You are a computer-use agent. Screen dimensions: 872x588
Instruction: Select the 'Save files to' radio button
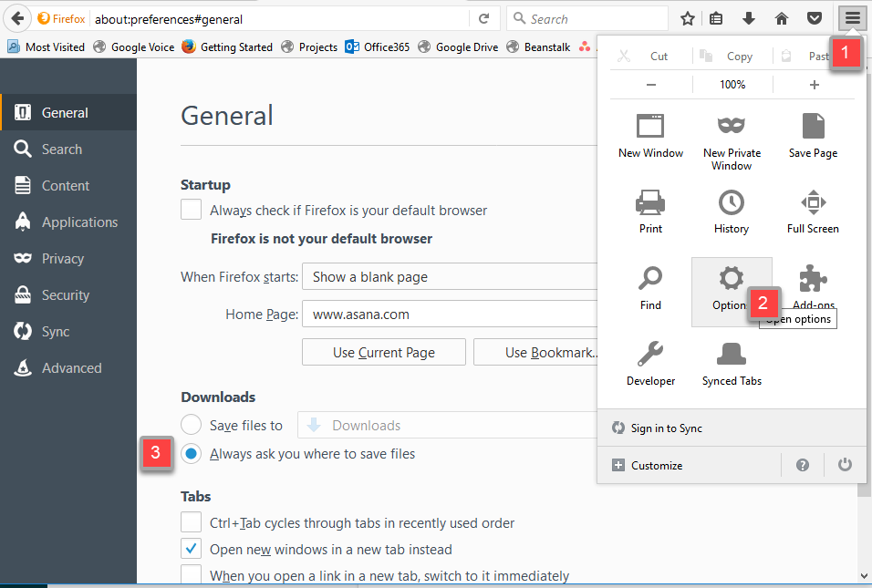(x=192, y=425)
